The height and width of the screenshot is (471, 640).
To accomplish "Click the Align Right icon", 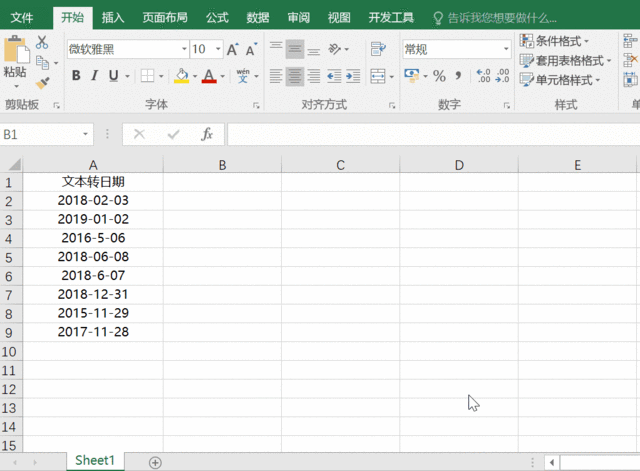I will pyautogui.click(x=313, y=76).
